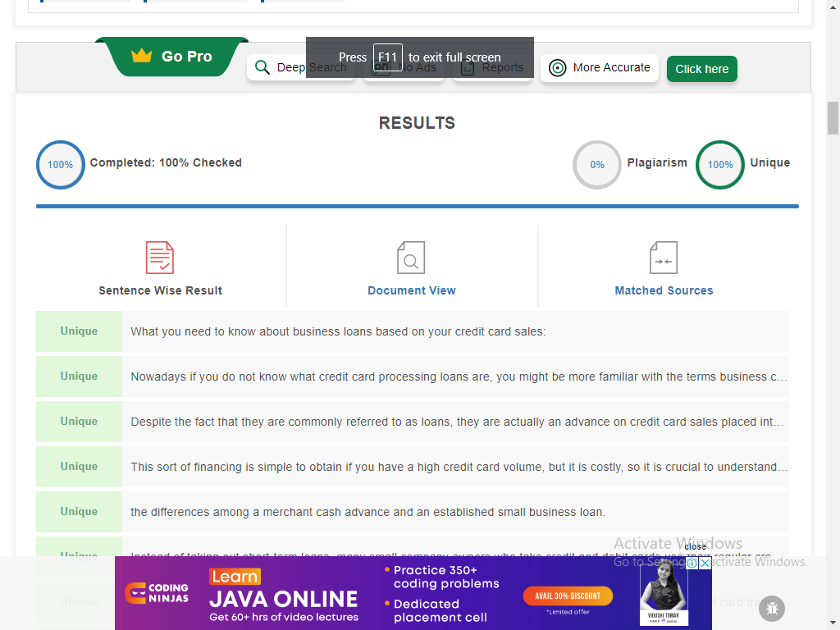
Task: Select sentence starting 'Despite the fact that'
Action: coord(455,422)
